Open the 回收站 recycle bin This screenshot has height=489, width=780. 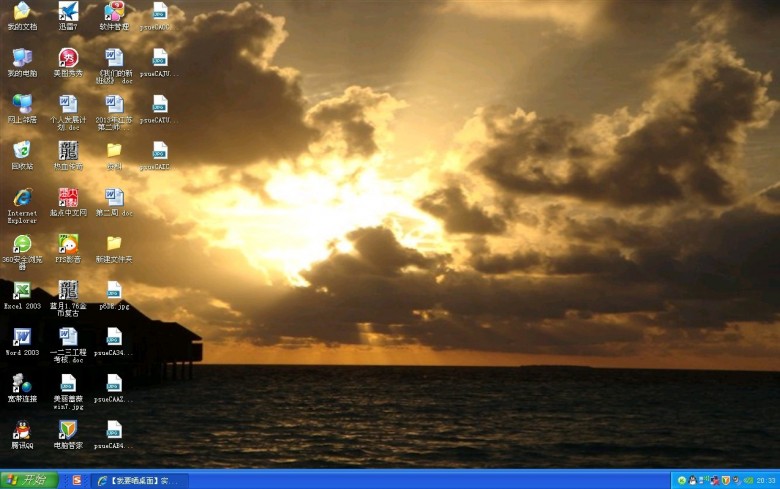coord(21,151)
